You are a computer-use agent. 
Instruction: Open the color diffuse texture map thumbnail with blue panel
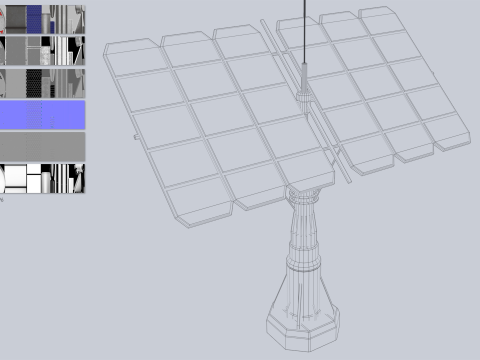[42, 19]
